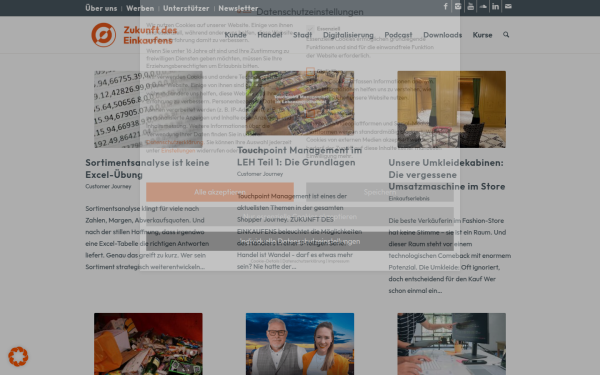Open the Kurse navigation item
Viewport: 600px width, 375px height.
click(482, 35)
